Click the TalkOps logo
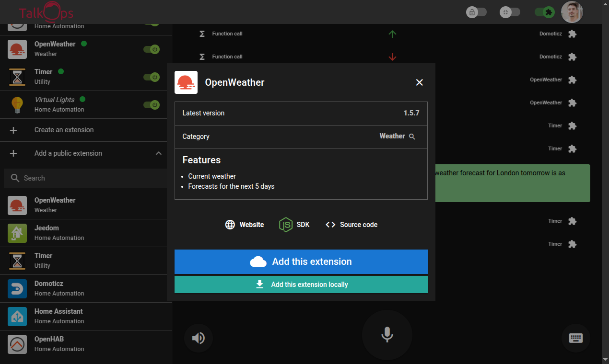This screenshot has height=364, width=609. [46, 12]
